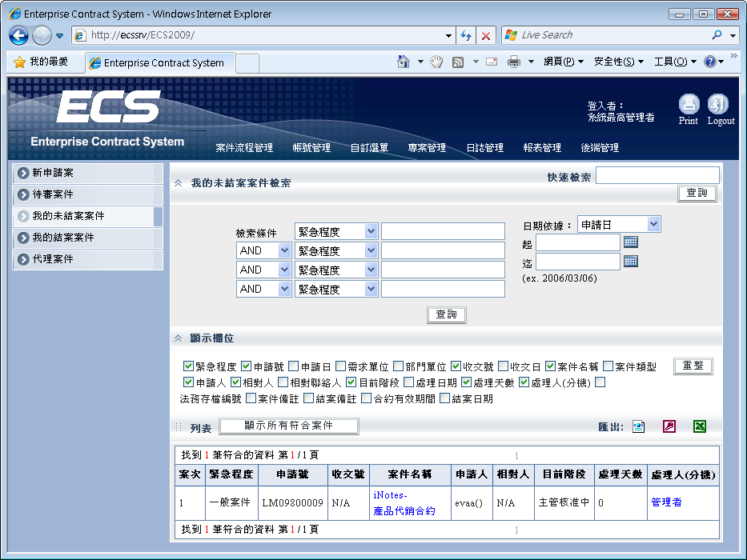Viewport: 747px width, 560px height.
Task: Click 迄 end date input field
Action: click(578, 262)
